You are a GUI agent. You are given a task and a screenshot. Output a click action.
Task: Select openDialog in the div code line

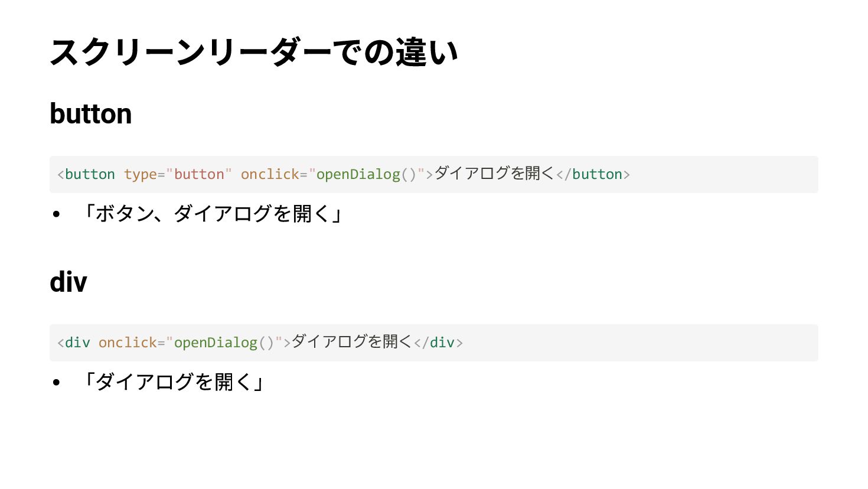pos(216,343)
